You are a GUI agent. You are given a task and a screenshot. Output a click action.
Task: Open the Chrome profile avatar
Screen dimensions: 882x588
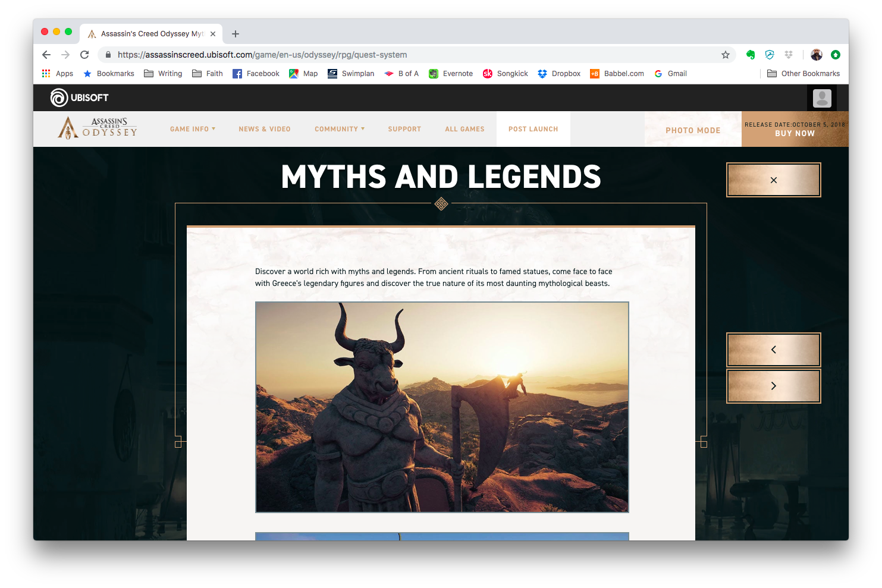[817, 55]
